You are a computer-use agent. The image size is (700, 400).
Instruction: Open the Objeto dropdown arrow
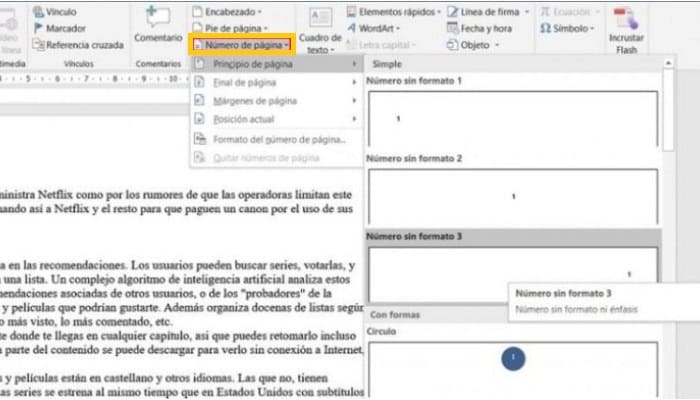coord(496,46)
